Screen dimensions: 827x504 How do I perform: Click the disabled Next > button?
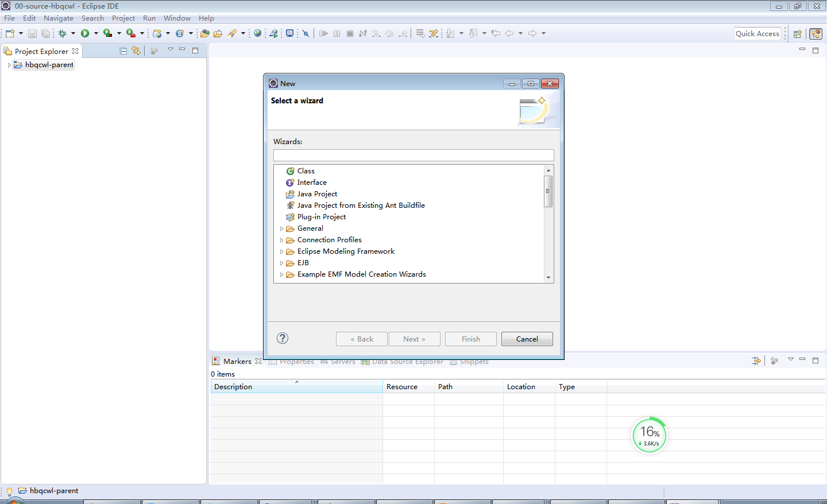[415, 339]
